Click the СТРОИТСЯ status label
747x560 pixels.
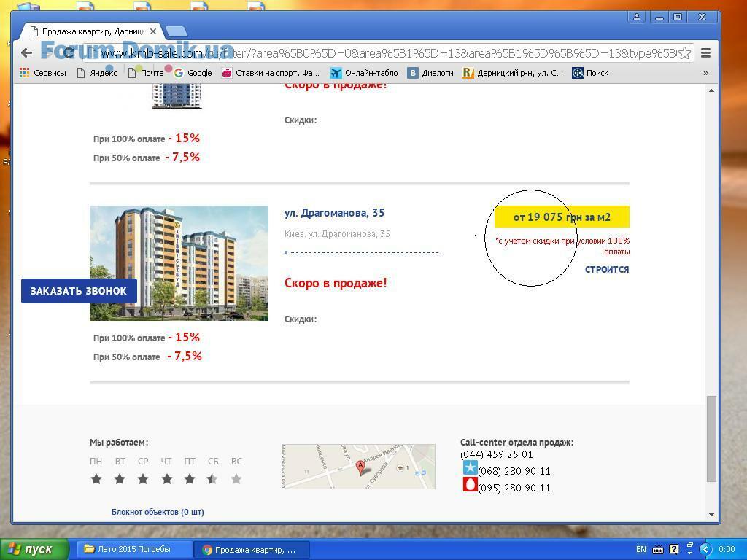coord(607,270)
